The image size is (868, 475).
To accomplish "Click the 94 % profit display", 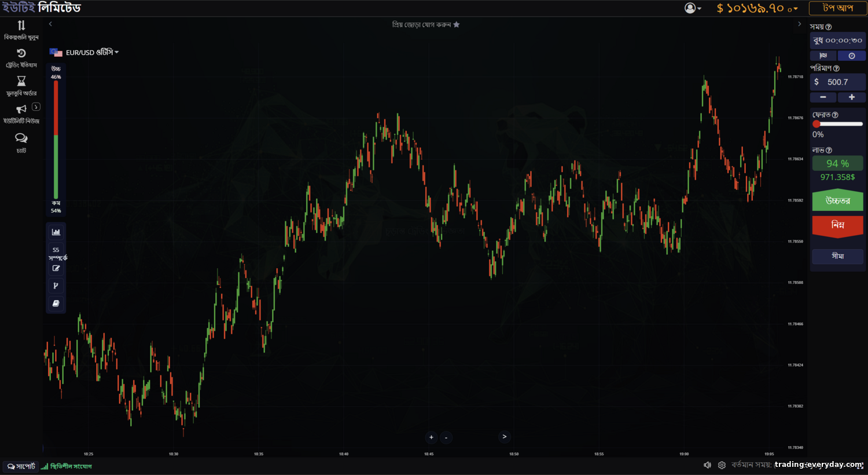I will click(838, 164).
